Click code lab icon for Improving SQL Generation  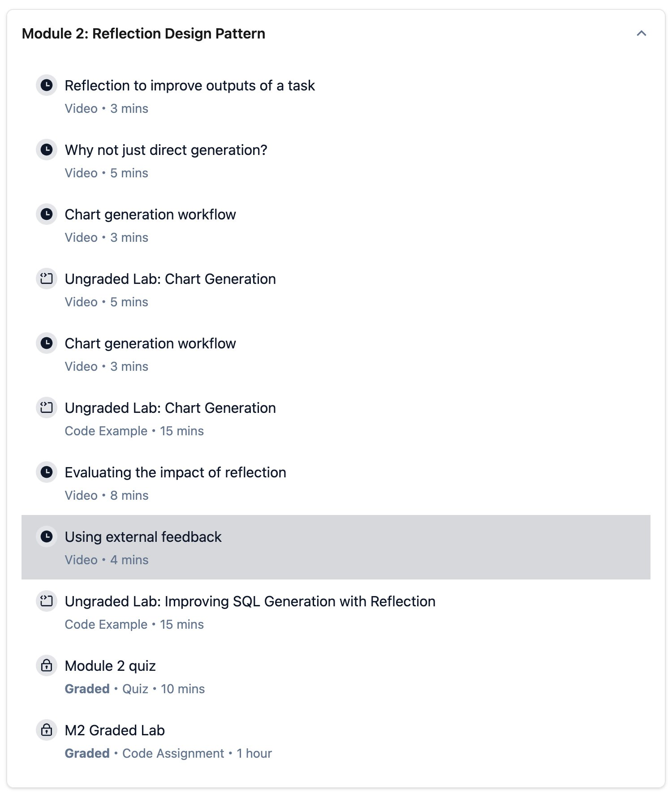click(47, 601)
